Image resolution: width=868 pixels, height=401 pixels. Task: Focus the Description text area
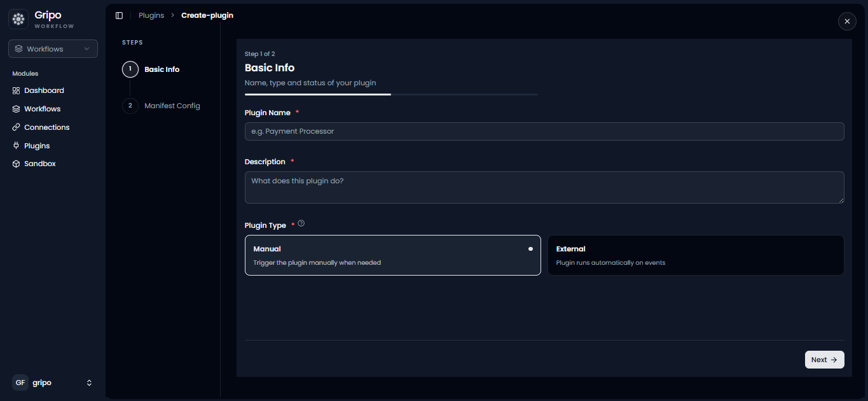(x=544, y=187)
